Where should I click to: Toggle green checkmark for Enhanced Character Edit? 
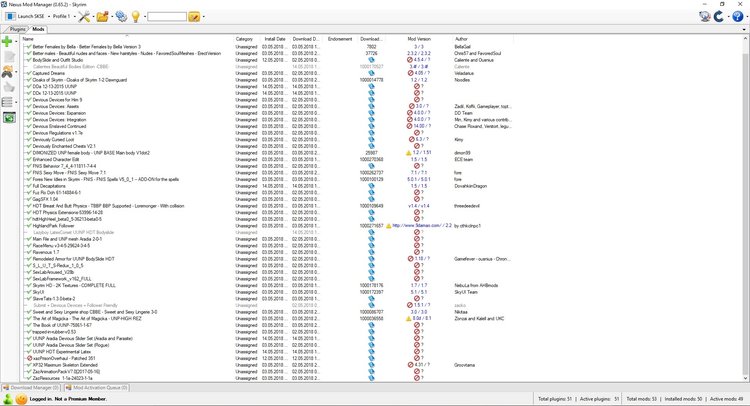coord(29,159)
